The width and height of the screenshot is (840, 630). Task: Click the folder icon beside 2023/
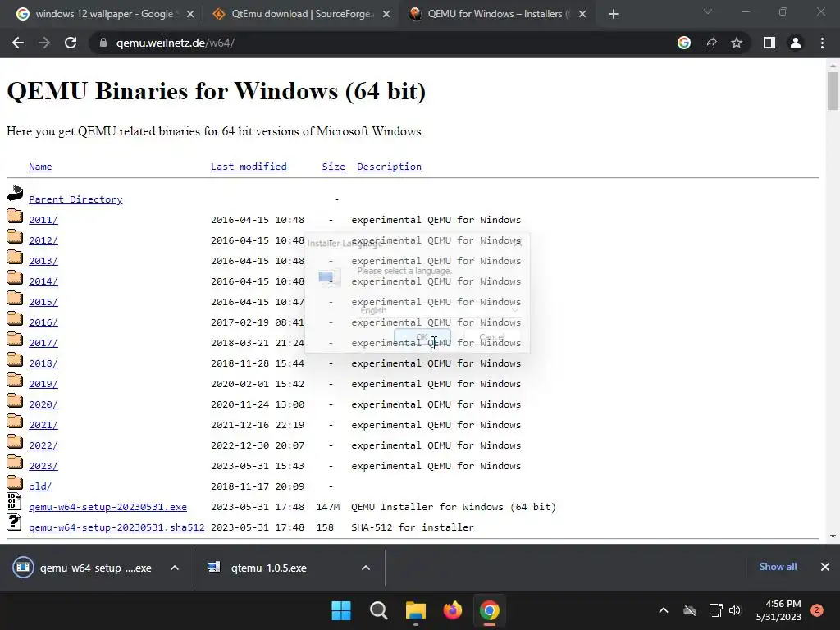pyautogui.click(x=15, y=463)
